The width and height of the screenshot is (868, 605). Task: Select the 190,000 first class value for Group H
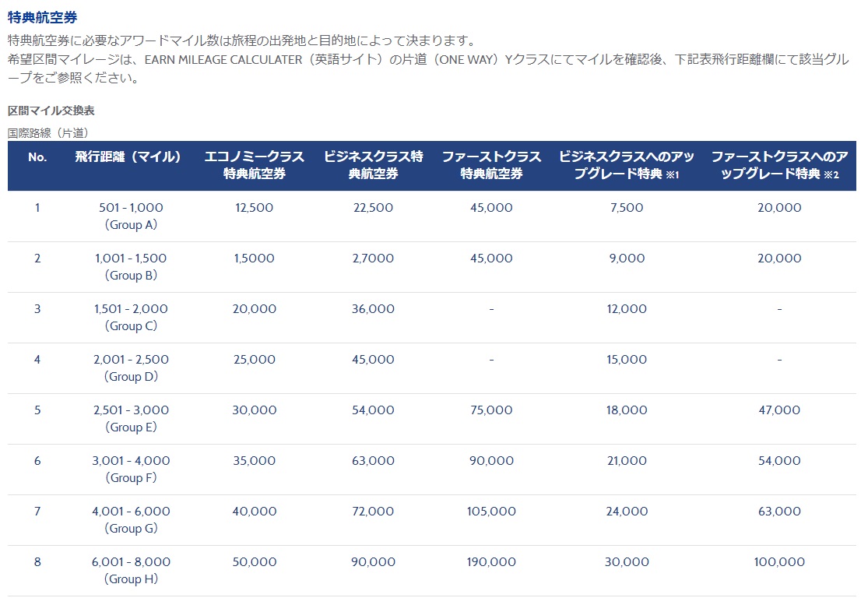pyautogui.click(x=491, y=561)
